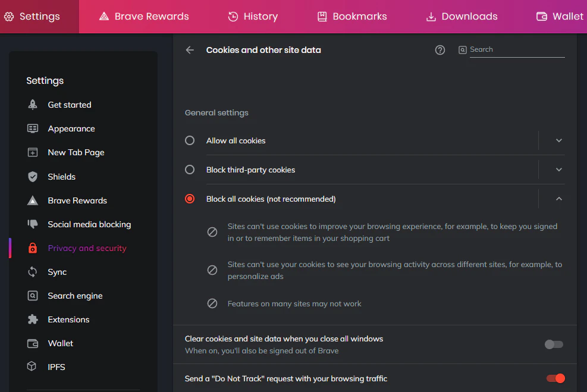
Task: Click the Get started rocket icon
Action: pos(33,105)
